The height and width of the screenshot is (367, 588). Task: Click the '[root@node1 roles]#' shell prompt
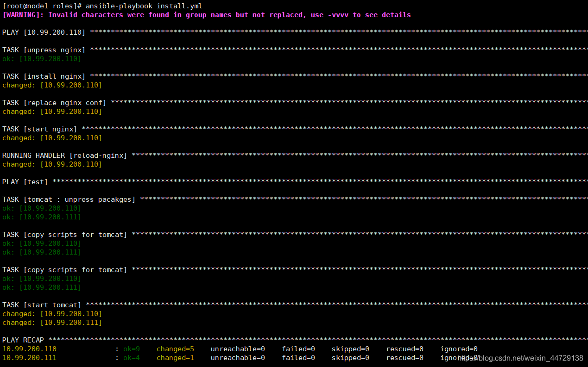click(x=42, y=6)
